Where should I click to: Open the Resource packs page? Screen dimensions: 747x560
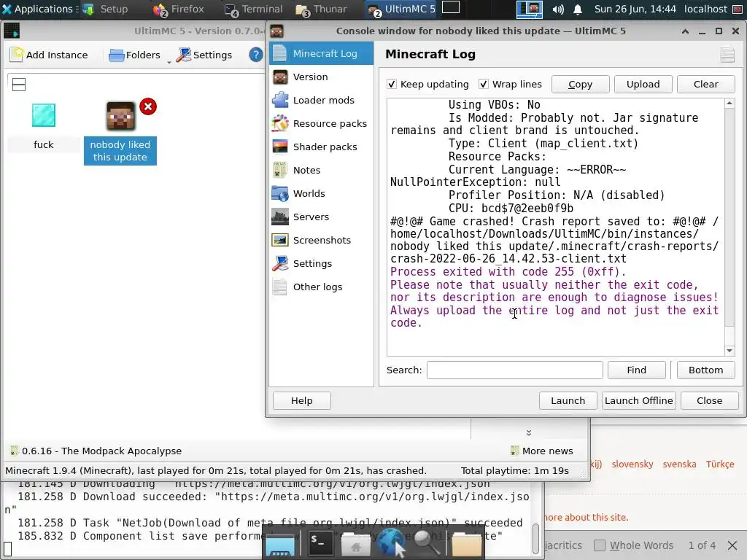pos(321,123)
